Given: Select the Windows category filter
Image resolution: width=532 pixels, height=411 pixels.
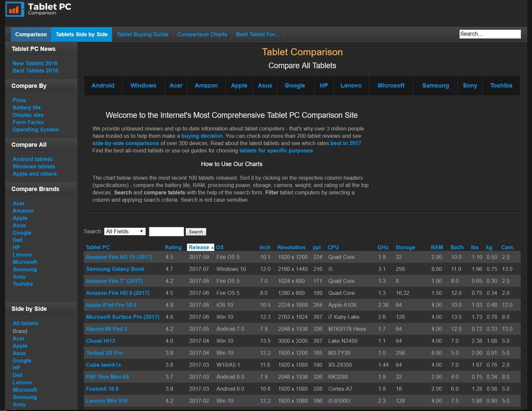Looking at the screenshot, I should [143, 86].
